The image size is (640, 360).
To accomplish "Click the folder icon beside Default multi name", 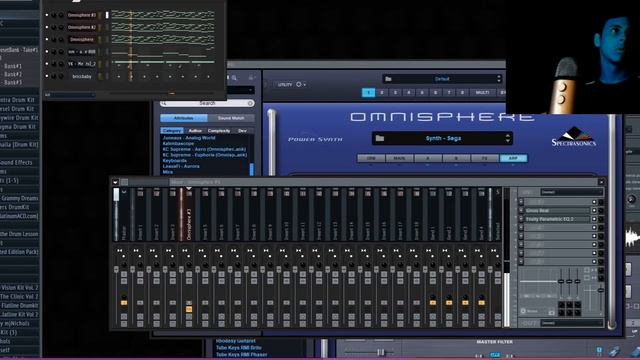I will [388, 79].
